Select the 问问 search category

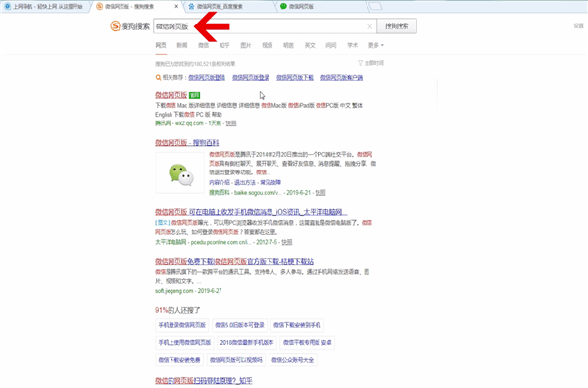[331, 45]
